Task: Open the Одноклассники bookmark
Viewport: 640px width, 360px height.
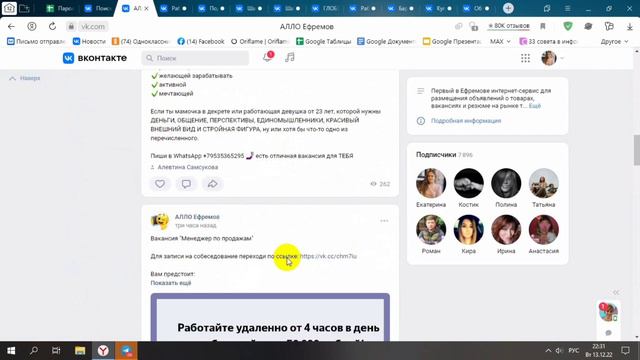Action: point(140,42)
